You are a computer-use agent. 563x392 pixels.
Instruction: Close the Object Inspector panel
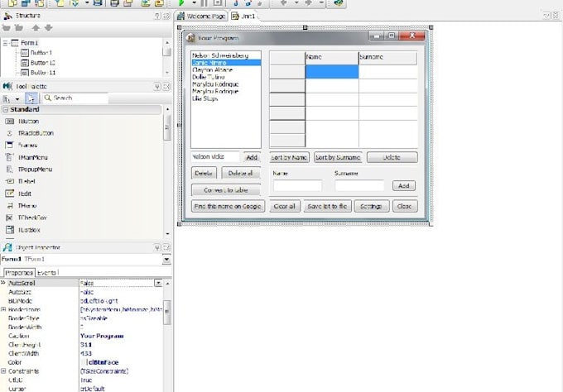(x=166, y=247)
